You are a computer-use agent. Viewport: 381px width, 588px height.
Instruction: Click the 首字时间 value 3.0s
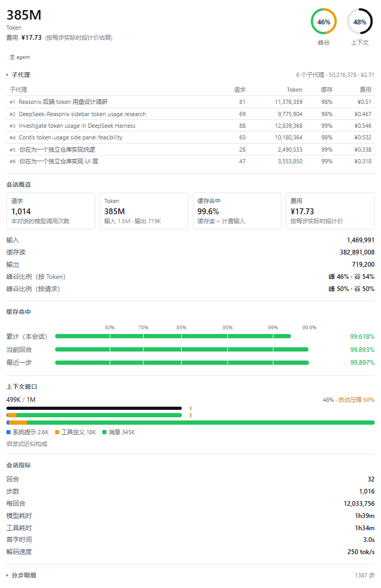(369, 540)
